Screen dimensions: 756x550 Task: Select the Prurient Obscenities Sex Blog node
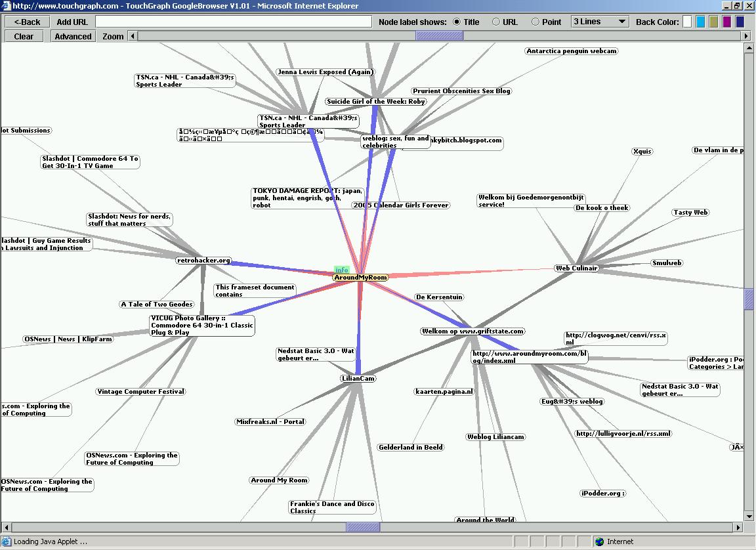click(461, 91)
